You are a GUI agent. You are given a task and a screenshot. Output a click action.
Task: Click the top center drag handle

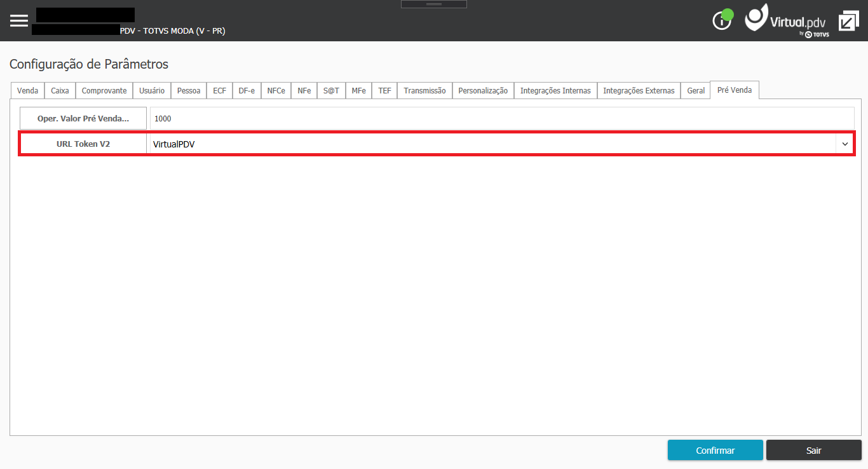[434, 4]
